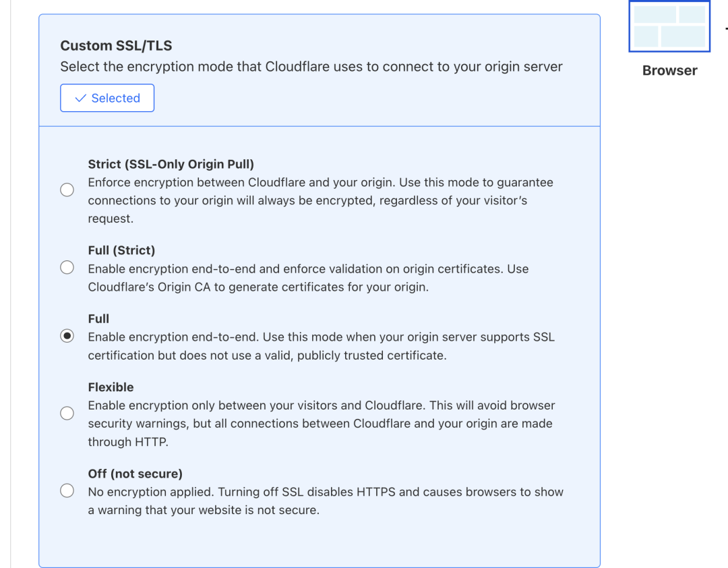Click the Full (Strict) option title

point(121,250)
